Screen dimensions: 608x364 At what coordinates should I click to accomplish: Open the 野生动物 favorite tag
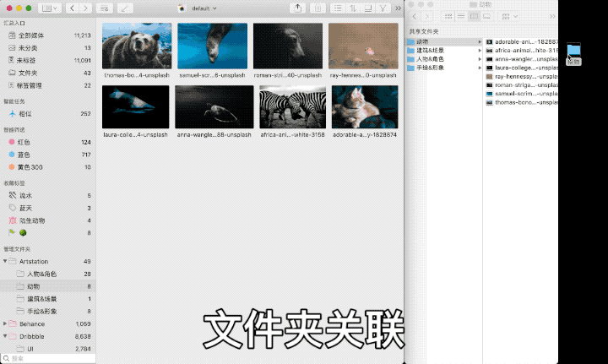tap(48, 220)
